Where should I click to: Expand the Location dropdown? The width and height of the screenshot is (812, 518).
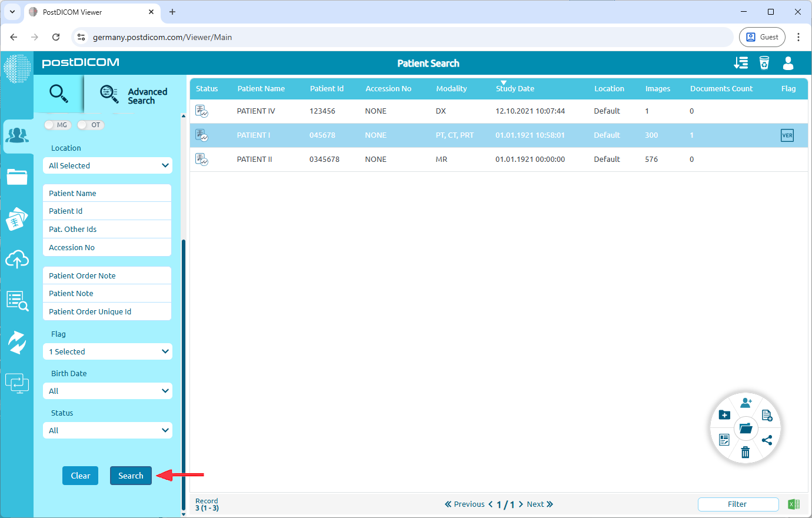pyautogui.click(x=108, y=165)
